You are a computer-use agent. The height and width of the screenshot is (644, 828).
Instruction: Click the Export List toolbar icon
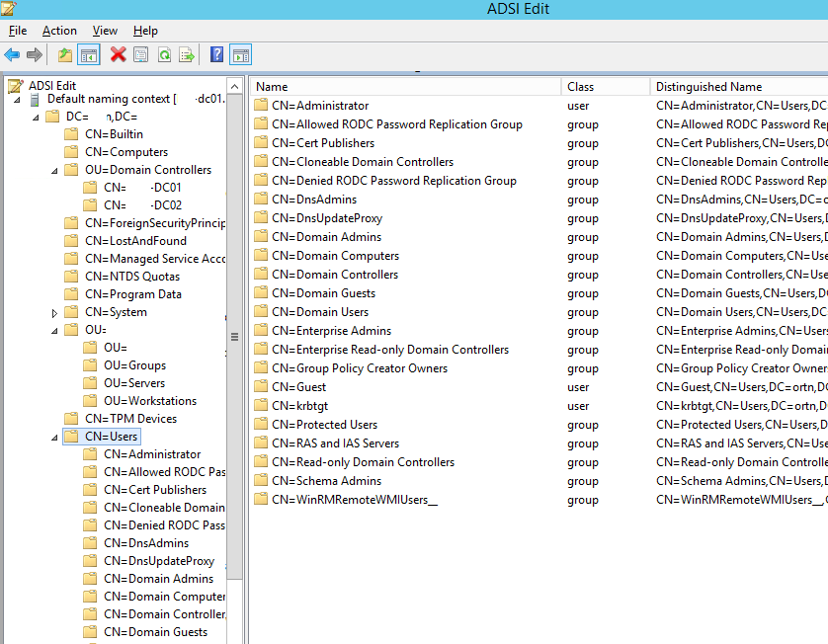coord(187,54)
